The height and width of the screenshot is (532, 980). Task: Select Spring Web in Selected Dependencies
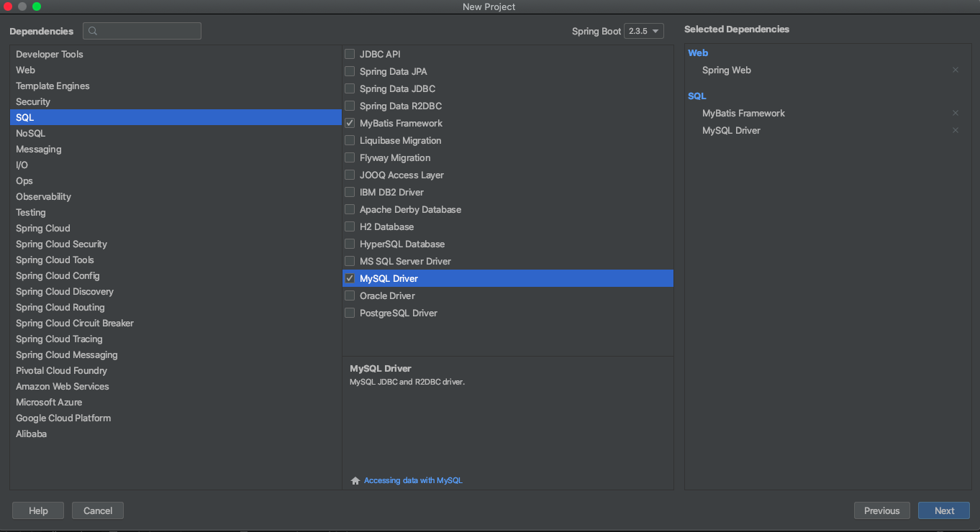pyautogui.click(x=727, y=70)
